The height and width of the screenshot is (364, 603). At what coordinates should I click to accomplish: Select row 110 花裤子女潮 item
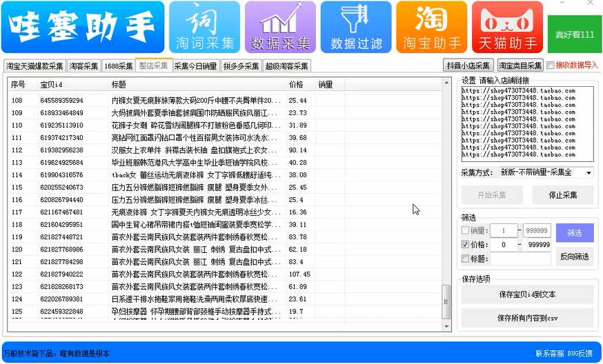click(225, 125)
